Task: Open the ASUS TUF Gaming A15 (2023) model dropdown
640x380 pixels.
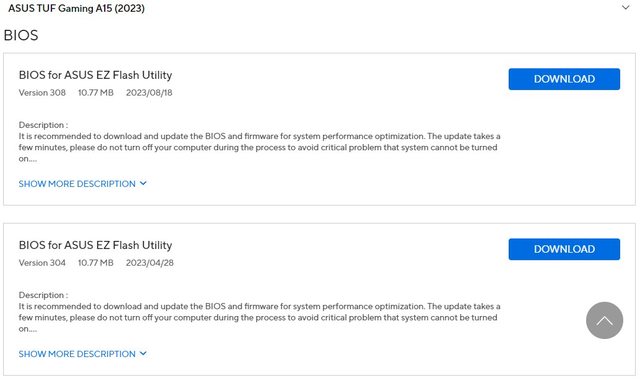Action: pos(320,8)
